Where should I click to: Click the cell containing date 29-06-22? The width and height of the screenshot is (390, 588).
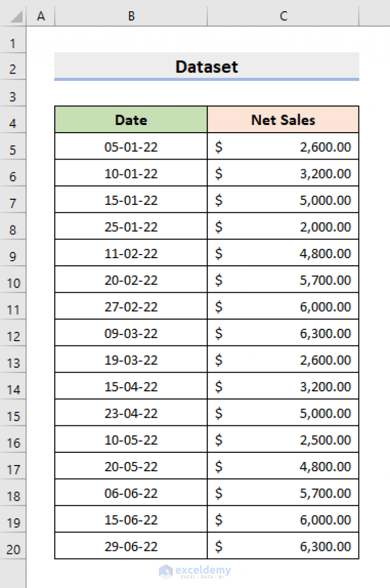click(x=131, y=546)
